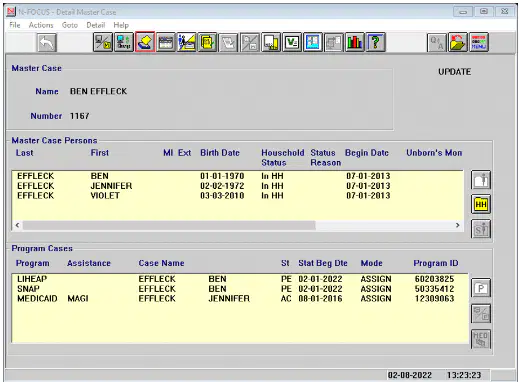This screenshot has width=519, height=382.
Task: Open the Goto menu
Action: [x=70, y=25]
